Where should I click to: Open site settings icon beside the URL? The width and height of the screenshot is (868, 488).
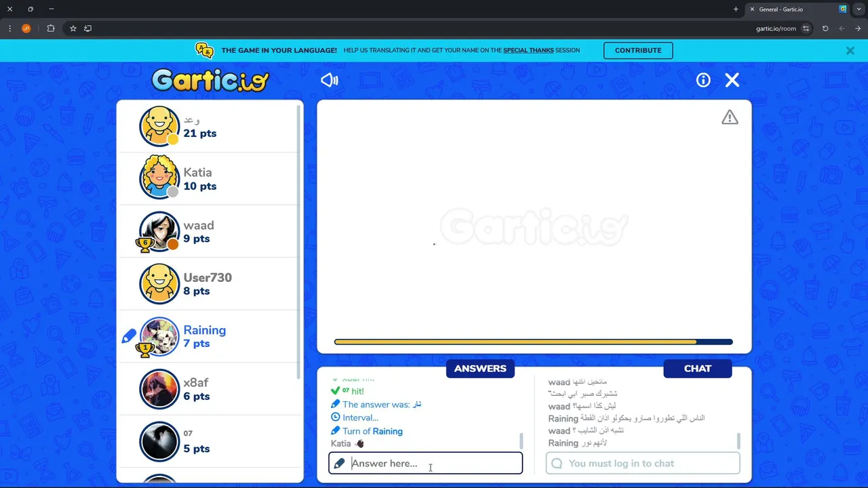tap(806, 28)
